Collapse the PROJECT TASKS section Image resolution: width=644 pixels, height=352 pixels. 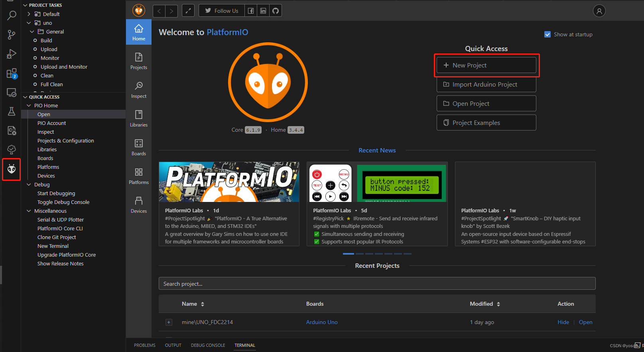coord(25,5)
